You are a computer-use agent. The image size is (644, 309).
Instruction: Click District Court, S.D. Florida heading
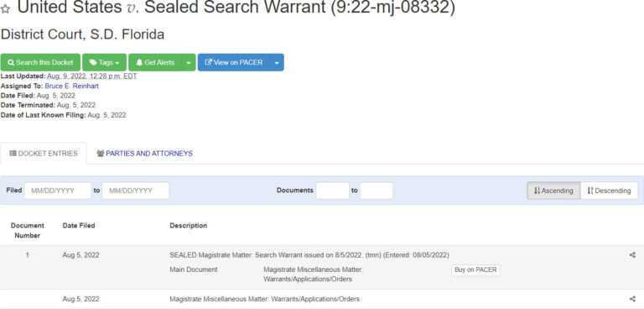point(82,34)
